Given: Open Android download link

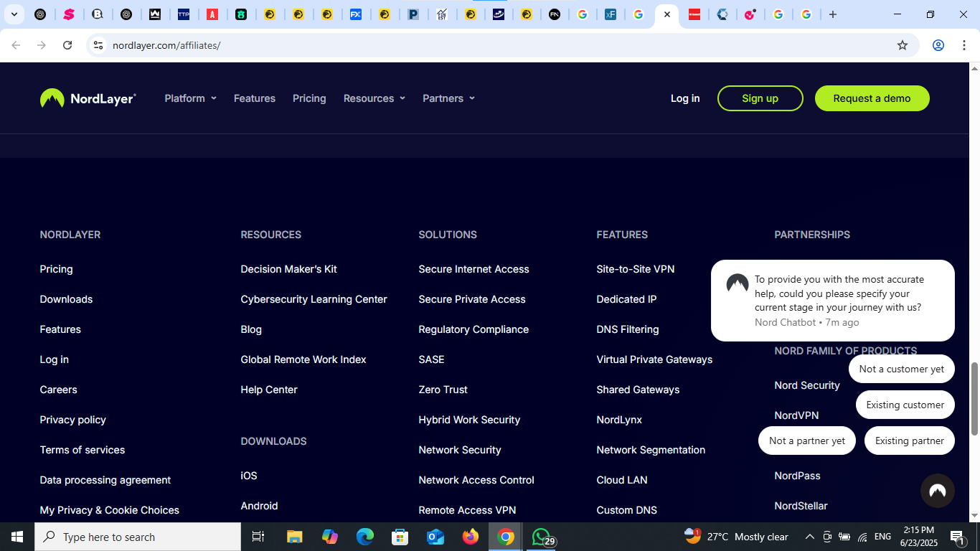Looking at the screenshot, I should click(x=259, y=506).
